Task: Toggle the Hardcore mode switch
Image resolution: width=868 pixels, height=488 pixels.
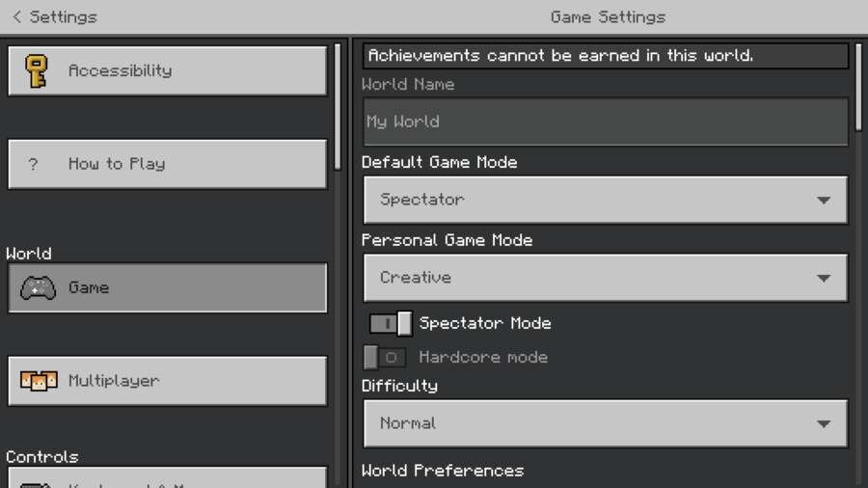Action: (383, 357)
